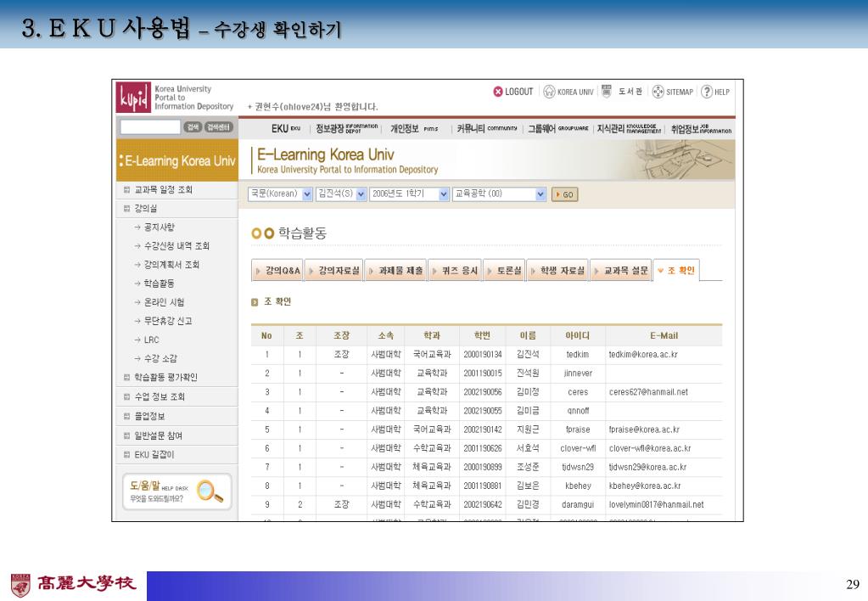Click email tjdwsn29@korea.ac.kr
Image resolution: width=868 pixels, height=601 pixels.
(x=647, y=468)
